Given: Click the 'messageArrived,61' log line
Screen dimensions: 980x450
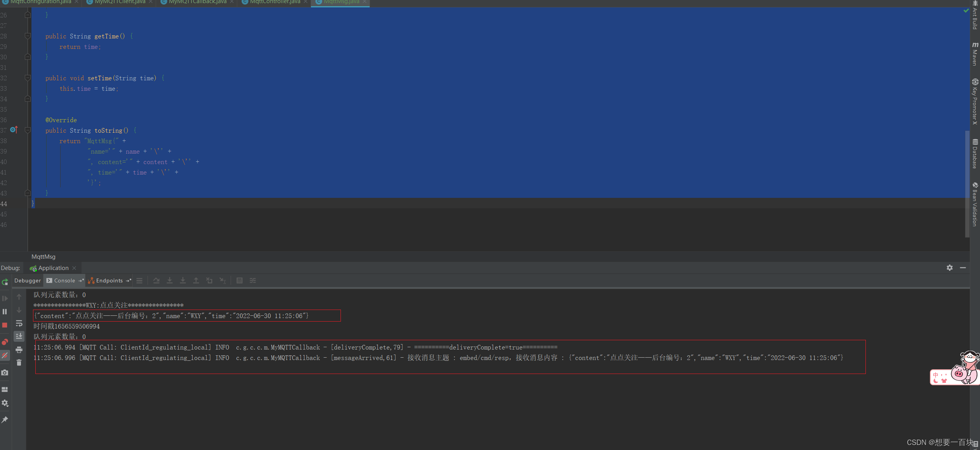Looking at the screenshot, I should tap(438, 358).
